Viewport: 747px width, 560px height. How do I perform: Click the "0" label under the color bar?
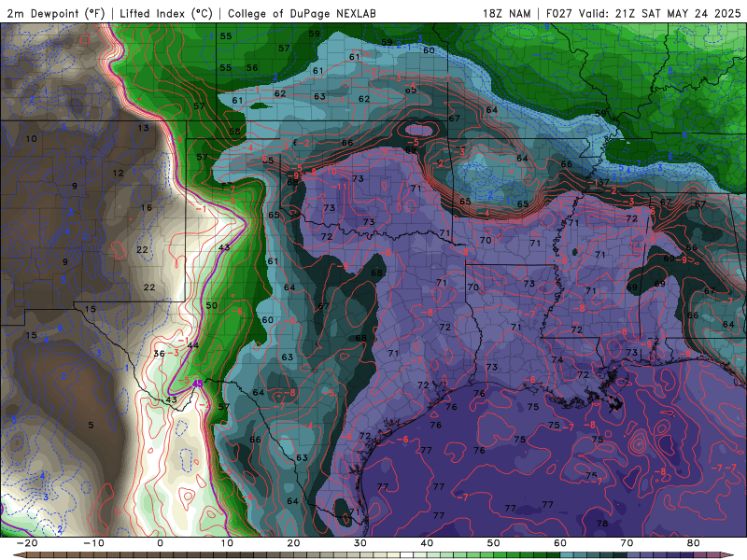[x=160, y=543]
